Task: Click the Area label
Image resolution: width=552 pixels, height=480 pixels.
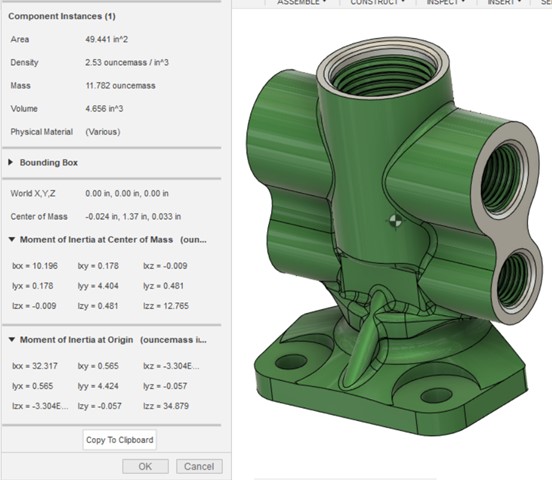Action: [20, 39]
